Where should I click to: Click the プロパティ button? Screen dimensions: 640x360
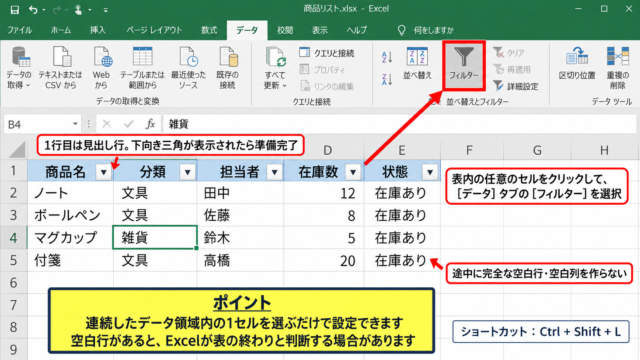coord(322,70)
